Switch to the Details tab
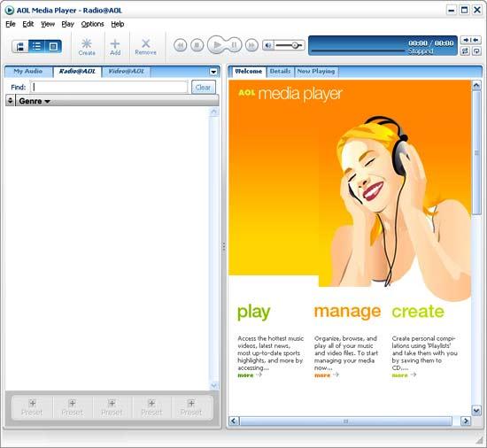Viewport: 487px width, 448px height. (280, 72)
